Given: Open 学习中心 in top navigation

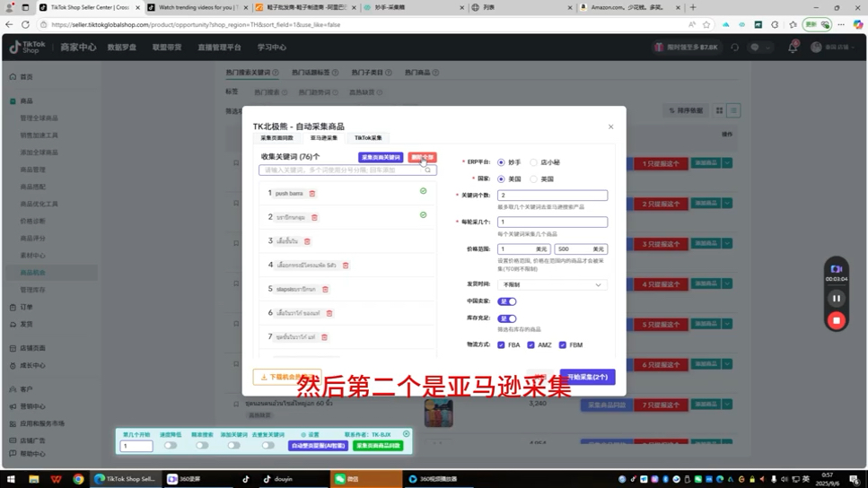Looking at the screenshot, I should 272,48.
